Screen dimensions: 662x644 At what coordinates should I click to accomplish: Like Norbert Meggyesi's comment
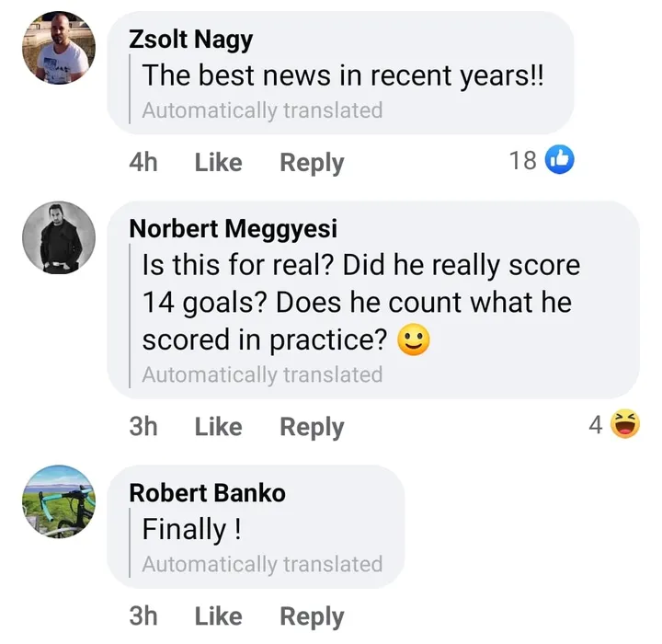[218, 426]
